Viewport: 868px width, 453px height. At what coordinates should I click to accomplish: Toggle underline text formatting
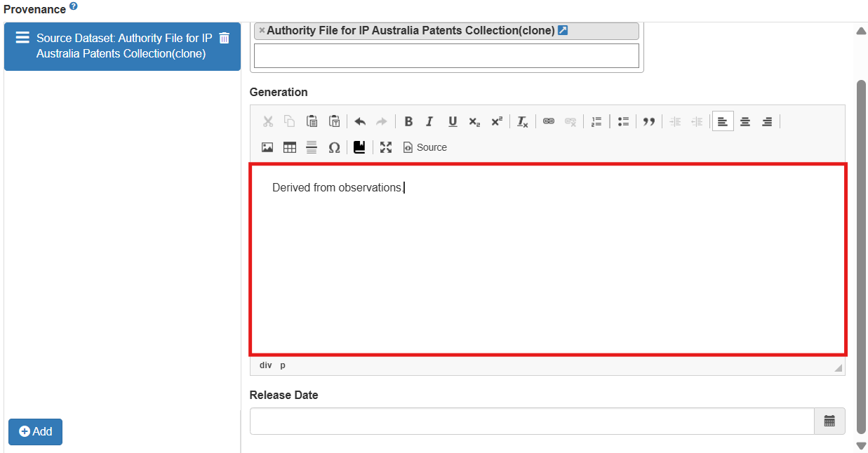pos(453,121)
